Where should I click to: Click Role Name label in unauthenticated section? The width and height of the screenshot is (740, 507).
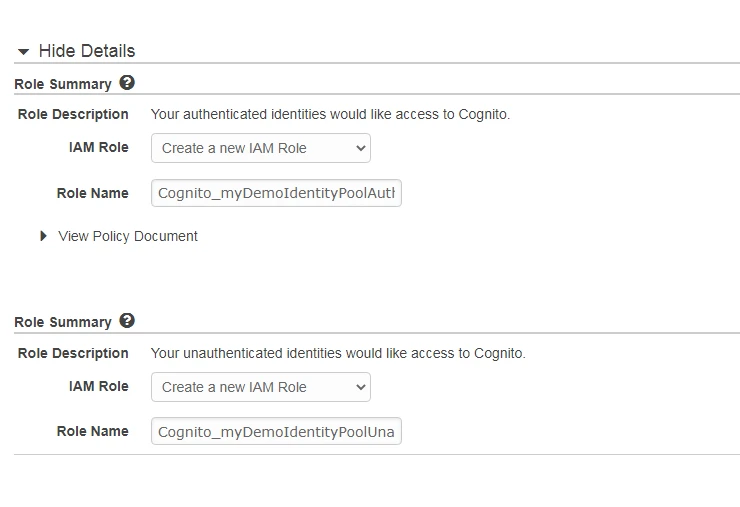click(93, 431)
